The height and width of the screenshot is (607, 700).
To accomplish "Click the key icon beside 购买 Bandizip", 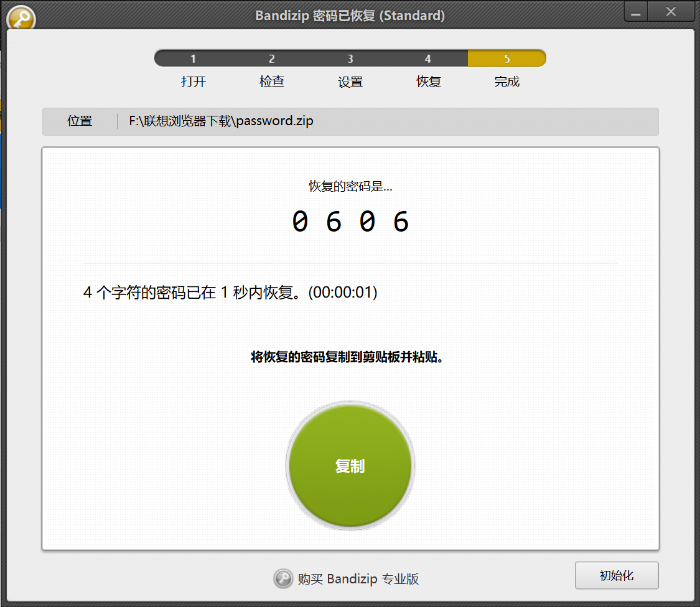I will pyautogui.click(x=283, y=578).
